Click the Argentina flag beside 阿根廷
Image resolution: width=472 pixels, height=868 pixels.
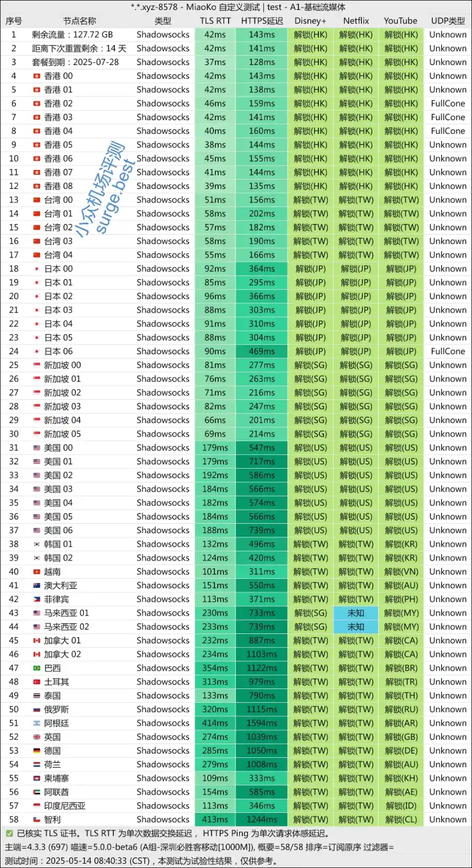click(x=37, y=723)
